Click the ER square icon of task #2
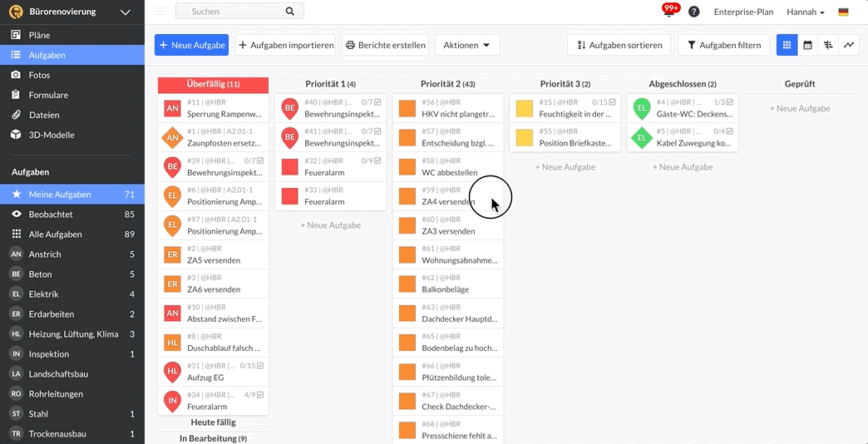 (x=172, y=254)
